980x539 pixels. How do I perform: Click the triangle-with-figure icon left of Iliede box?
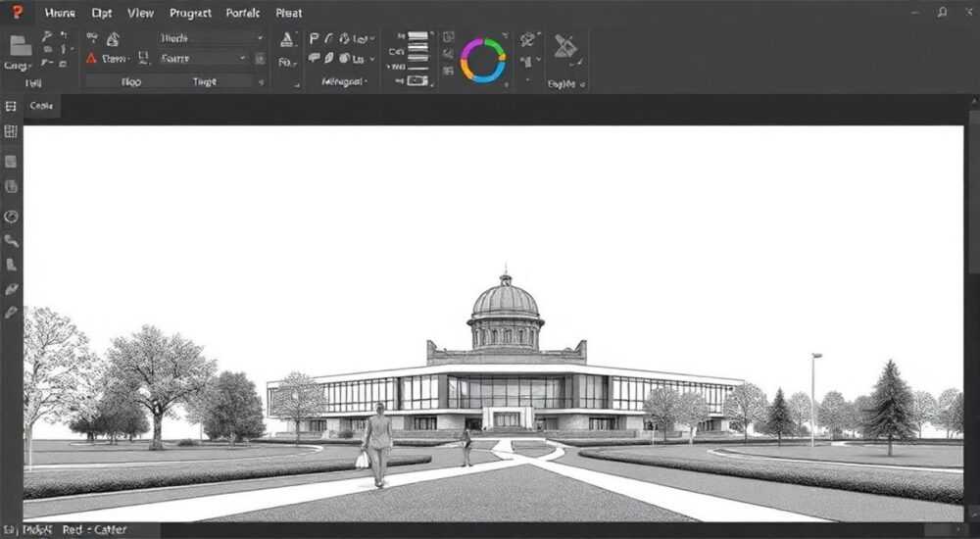pyautogui.click(x=113, y=39)
